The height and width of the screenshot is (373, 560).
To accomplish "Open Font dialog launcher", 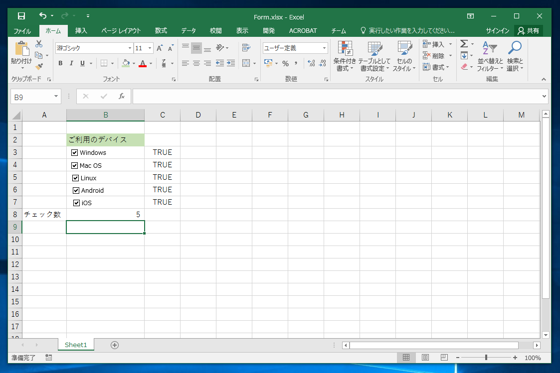I will point(174,79).
